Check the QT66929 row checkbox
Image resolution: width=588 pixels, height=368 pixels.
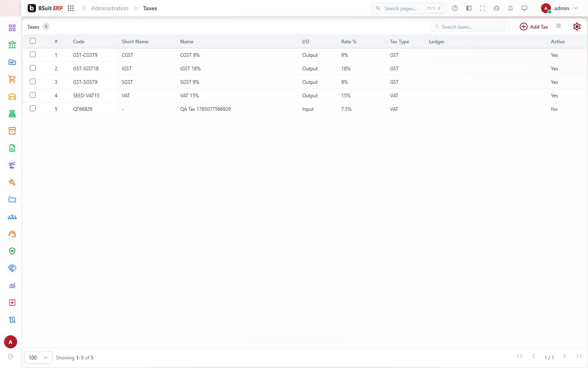tap(33, 108)
